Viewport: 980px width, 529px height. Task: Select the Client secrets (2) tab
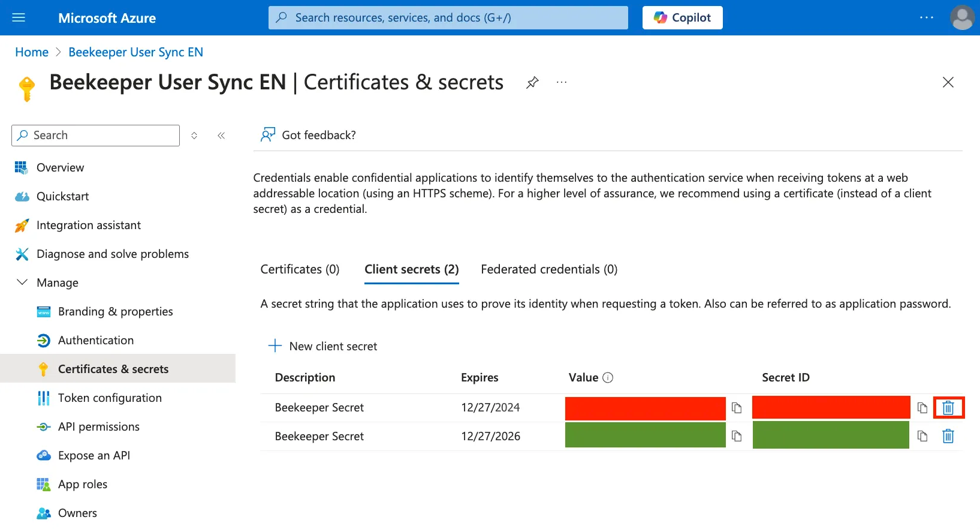[x=412, y=269]
